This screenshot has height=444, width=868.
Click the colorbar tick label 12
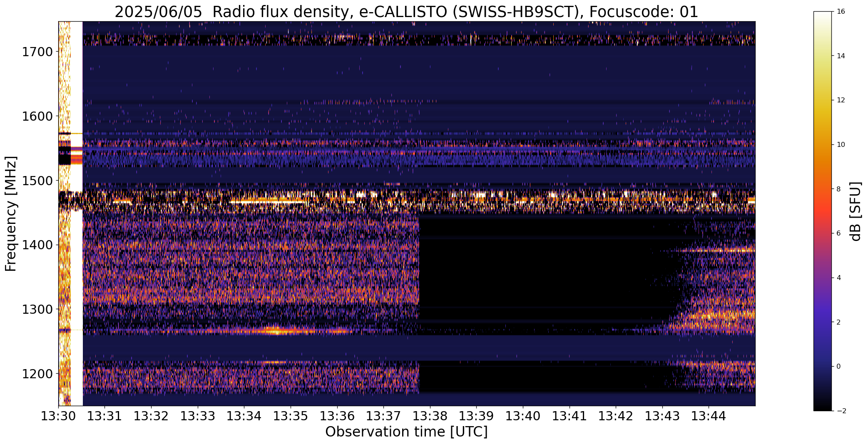click(x=841, y=100)
